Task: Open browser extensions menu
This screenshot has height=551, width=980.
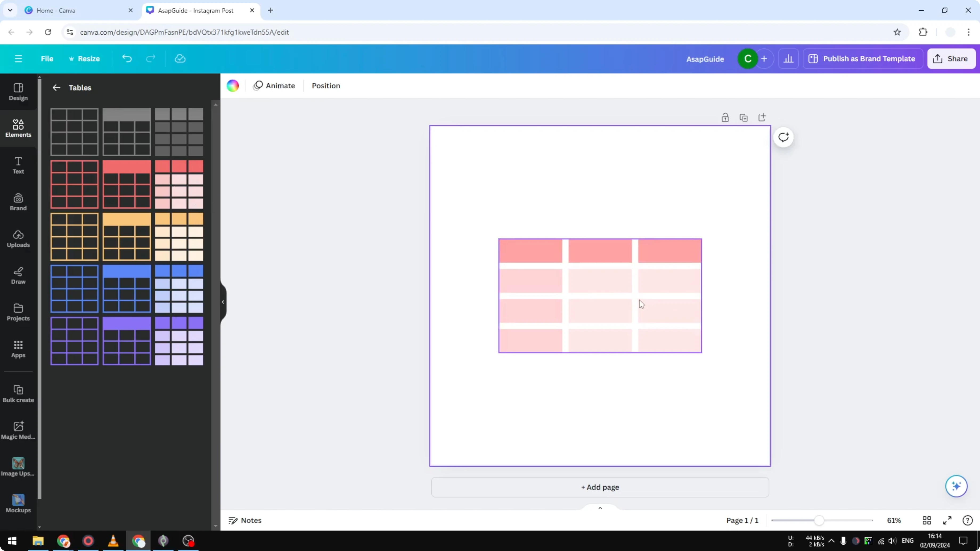Action: tap(923, 32)
